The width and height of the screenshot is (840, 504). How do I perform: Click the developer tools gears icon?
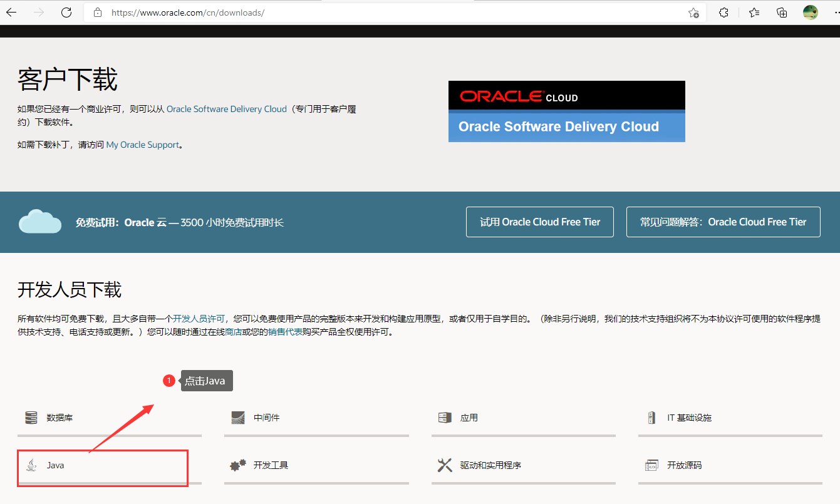tap(238, 465)
